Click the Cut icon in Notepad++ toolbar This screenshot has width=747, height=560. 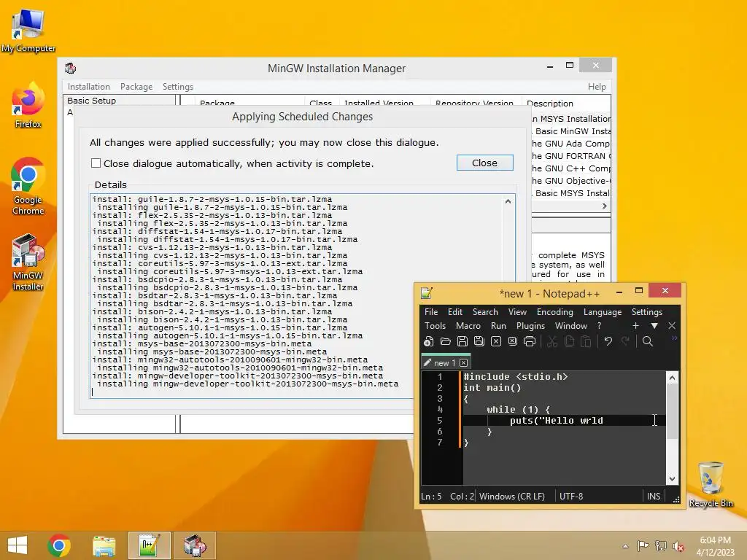(552, 341)
